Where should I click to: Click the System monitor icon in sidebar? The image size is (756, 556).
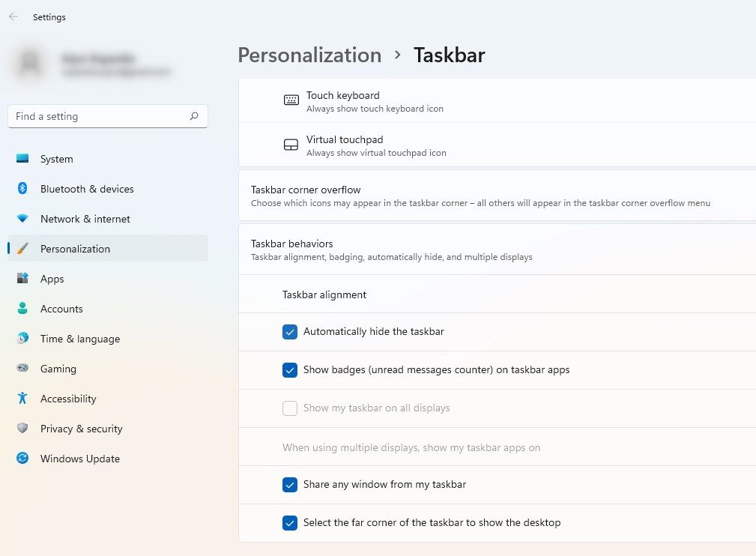click(22, 159)
